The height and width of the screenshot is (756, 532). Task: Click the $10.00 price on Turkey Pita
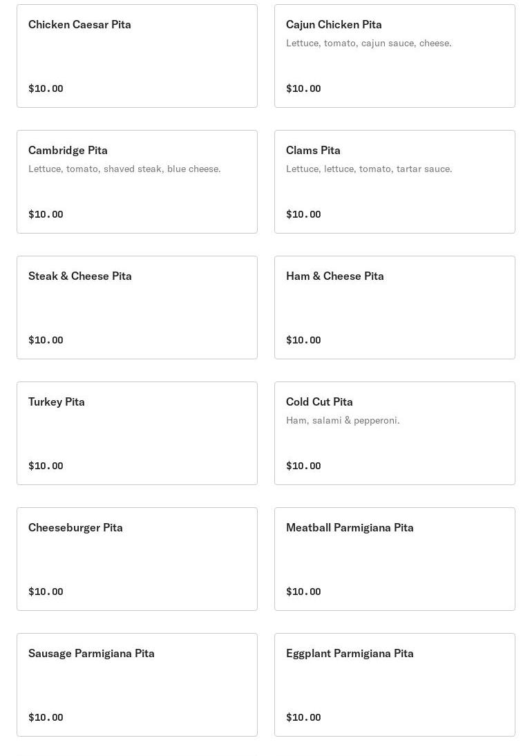pyautogui.click(x=46, y=466)
